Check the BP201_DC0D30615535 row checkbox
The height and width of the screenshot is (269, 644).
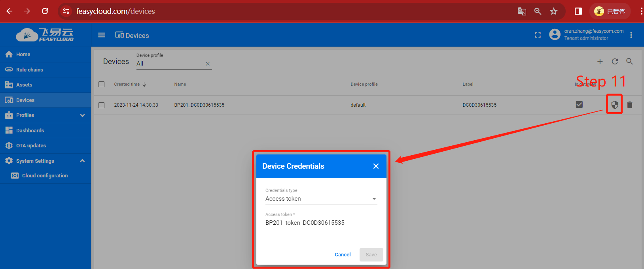coord(102,105)
